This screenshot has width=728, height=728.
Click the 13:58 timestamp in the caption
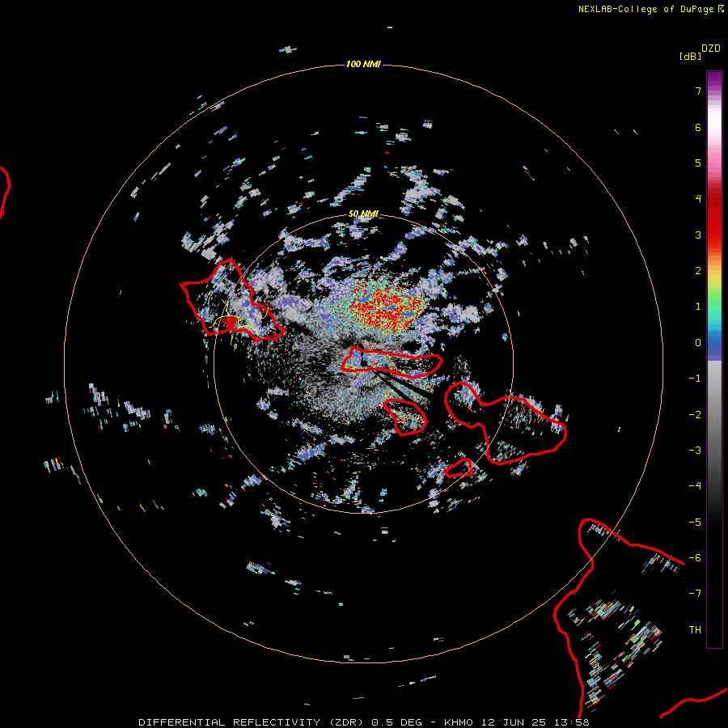click(x=573, y=722)
